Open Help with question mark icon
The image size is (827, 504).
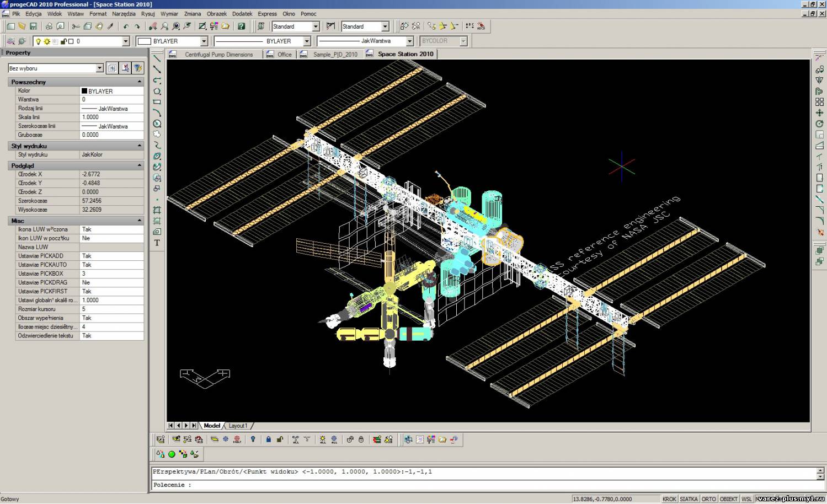point(241,26)
